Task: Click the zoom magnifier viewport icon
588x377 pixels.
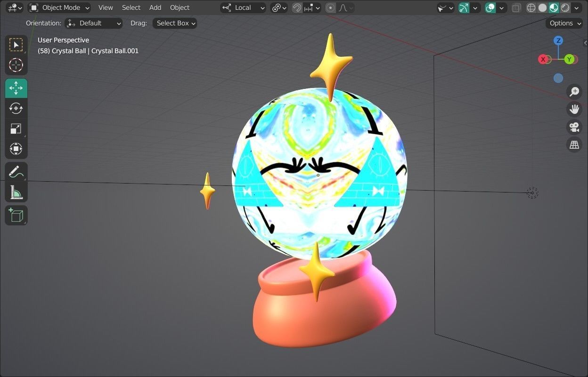Action: (574, 92)
